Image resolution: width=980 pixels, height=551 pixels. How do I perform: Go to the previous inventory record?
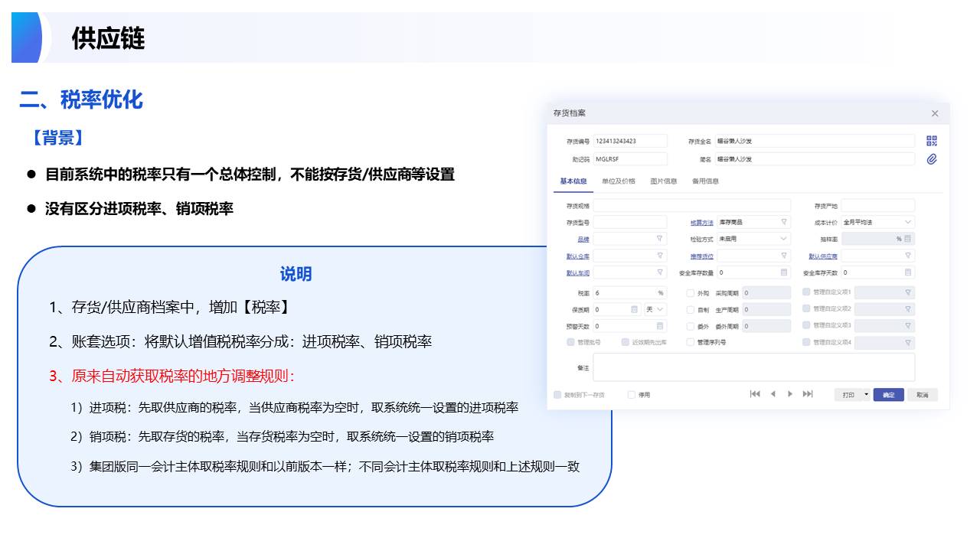click(773, 394)
